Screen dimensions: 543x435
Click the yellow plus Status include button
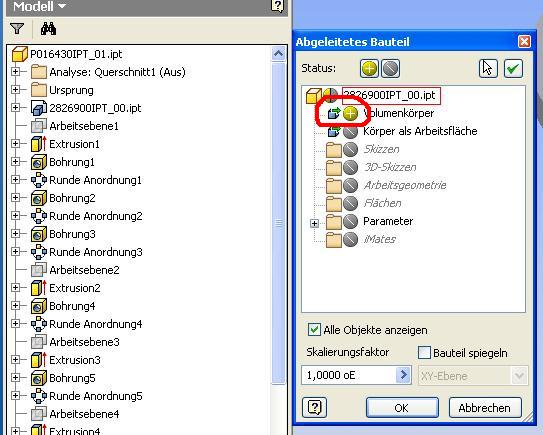369,68
